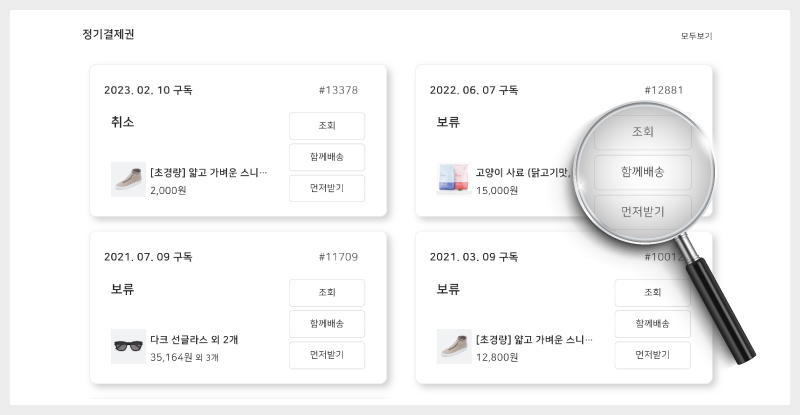Open the sneaker thumbnail in order #13378

(x=128, y=179)
